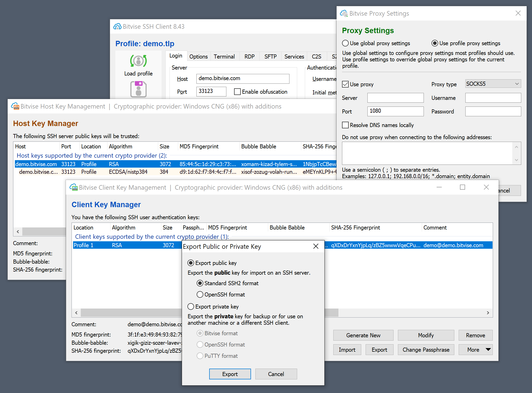Expand the More button dropdown arrow
532x393 pixels.
[x=488, y=350]
